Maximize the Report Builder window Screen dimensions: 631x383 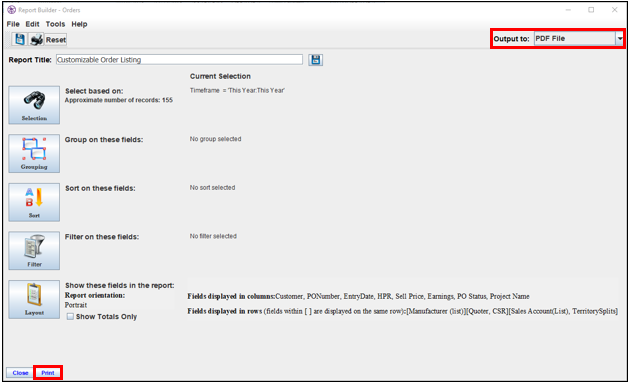tap(591, 10)
